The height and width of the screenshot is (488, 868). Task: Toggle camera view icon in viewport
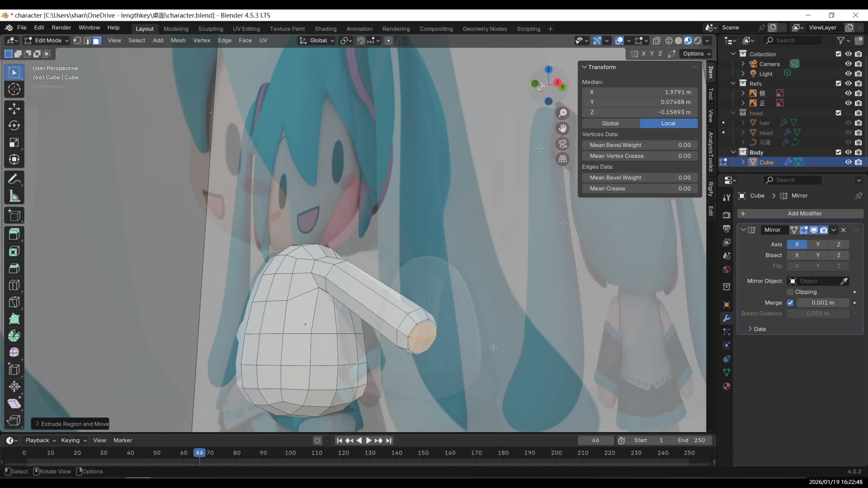(562, 144)
